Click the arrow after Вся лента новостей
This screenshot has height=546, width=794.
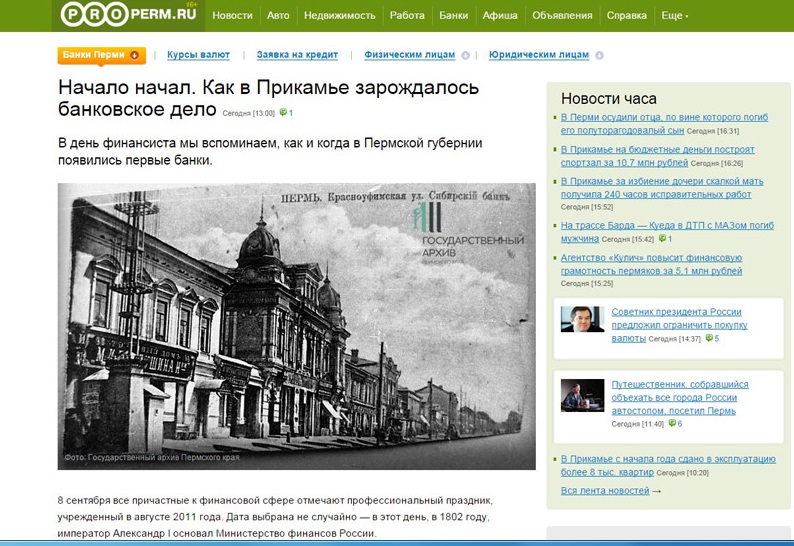click(657, 491)
